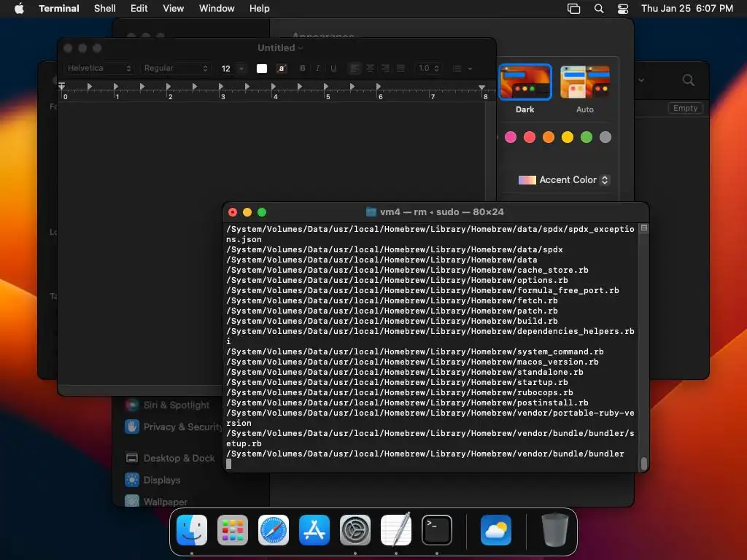Choose graphite accent color
Viewport: 747px width, 560px height.
[x=605, y=137]
